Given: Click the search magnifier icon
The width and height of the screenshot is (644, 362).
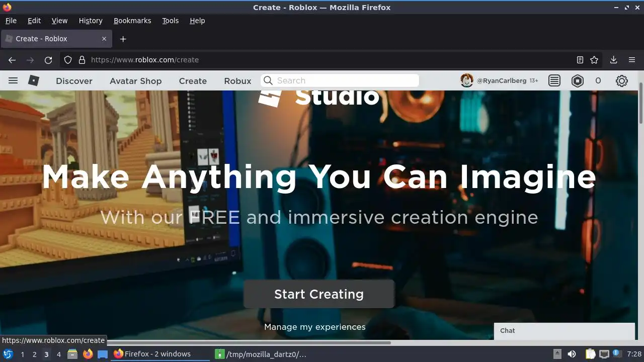Looking at the screenshot, I should (x=268, y=80).
